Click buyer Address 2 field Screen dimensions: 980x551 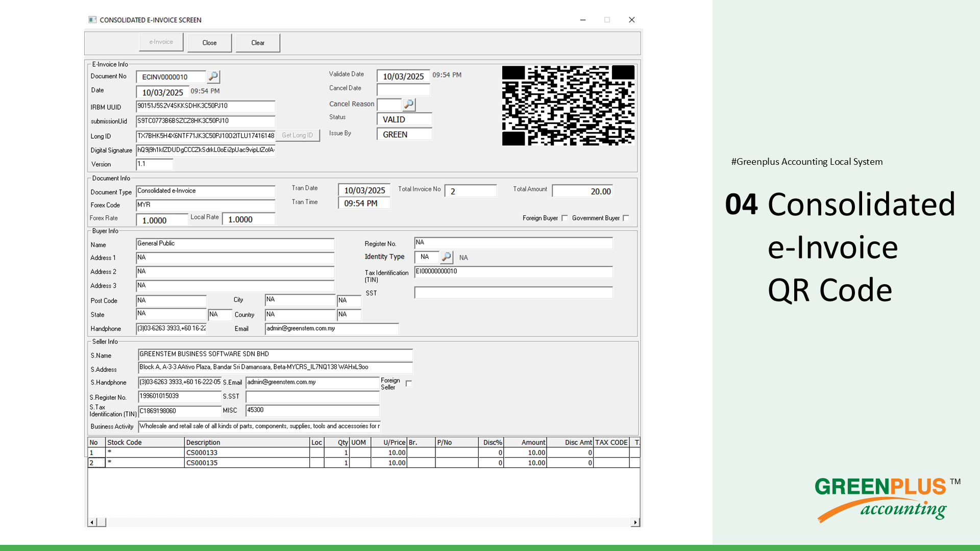(x=235, y=272)
